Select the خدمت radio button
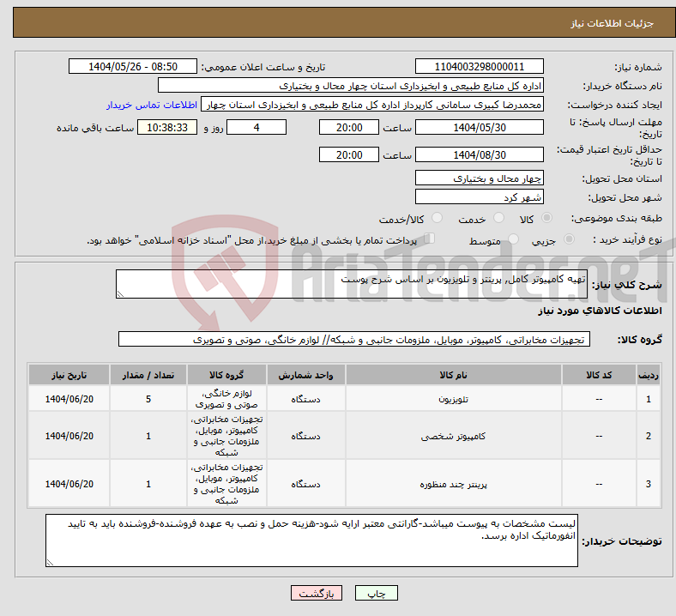Viewport: 676px width, 616px height. pos(498,218)
